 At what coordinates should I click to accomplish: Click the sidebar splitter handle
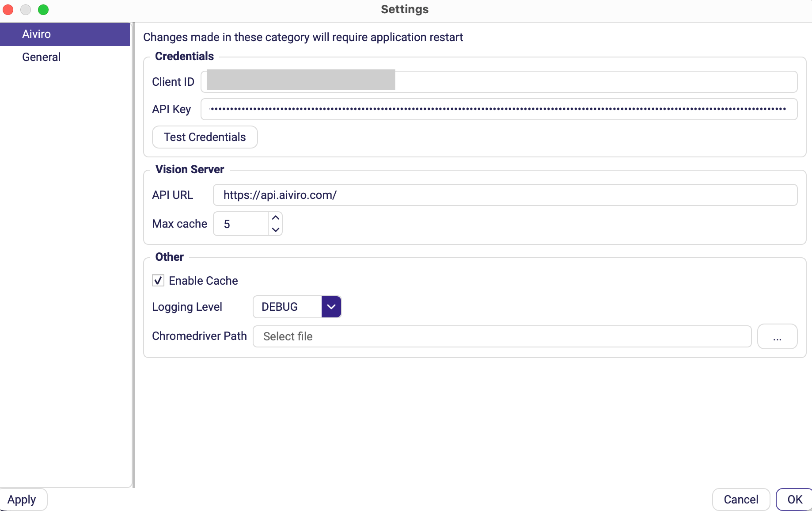click(x=133, y=255)
